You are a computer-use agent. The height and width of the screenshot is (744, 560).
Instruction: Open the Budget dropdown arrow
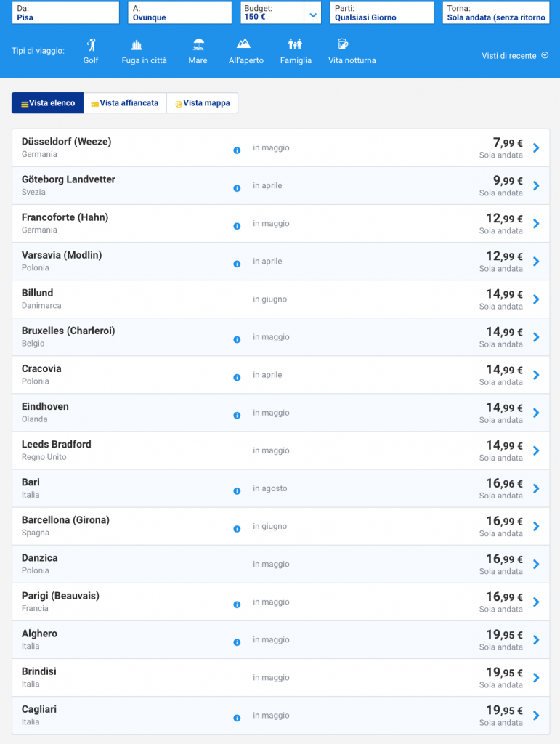312,14
